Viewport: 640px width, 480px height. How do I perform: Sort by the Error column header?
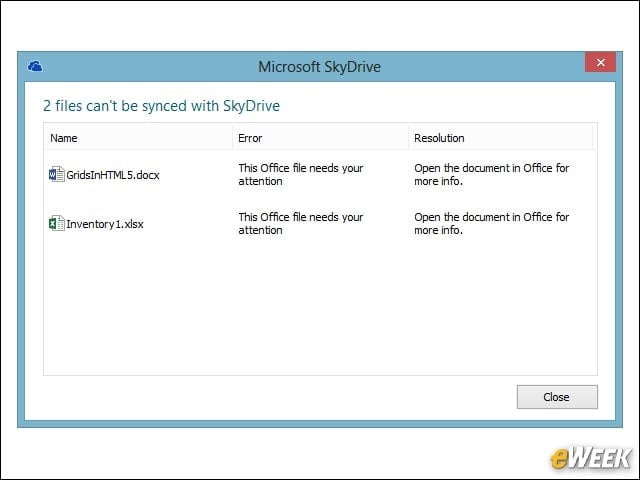pos(320,138)
